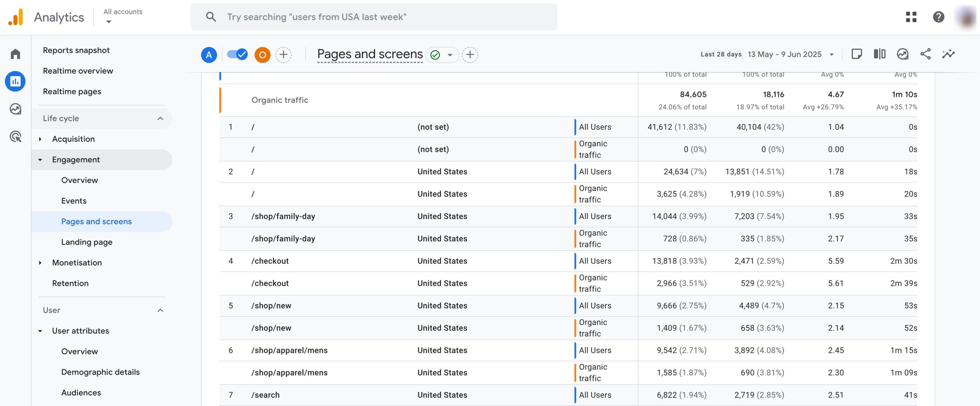Focus the Analytics search field
980x406 pixels.
[374, 17]
